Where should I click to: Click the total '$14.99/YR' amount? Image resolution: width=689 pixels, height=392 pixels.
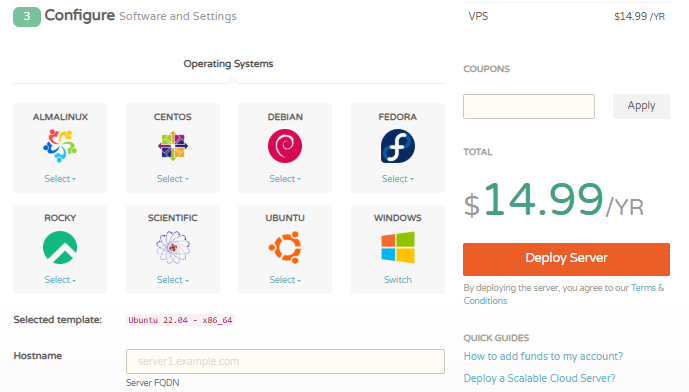click(x=554, y=200)
